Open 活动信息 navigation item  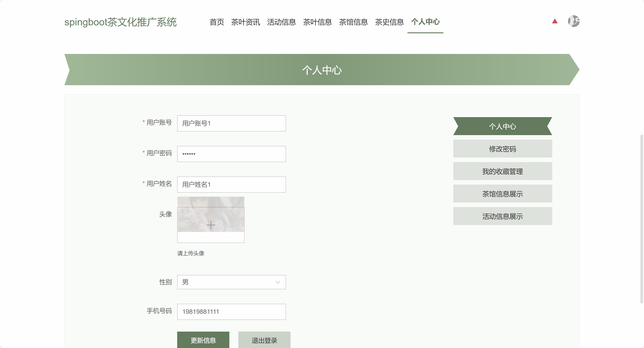[x=282, y=22]
